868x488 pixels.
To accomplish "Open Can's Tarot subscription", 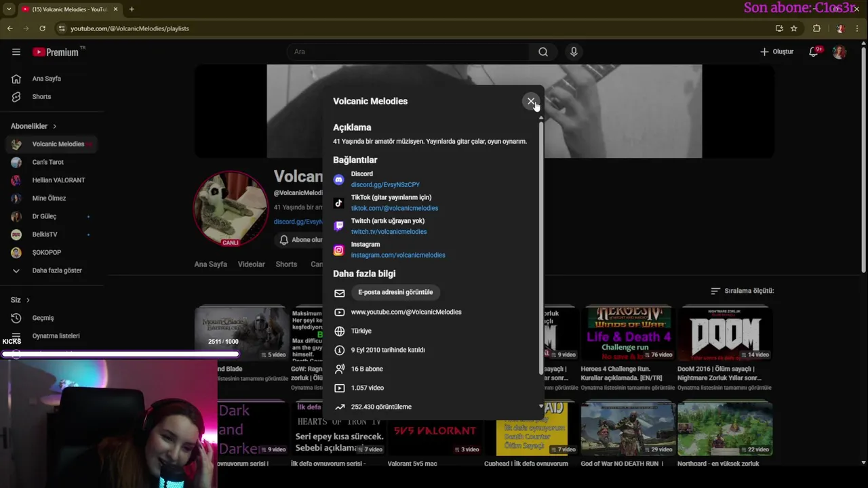I will (52, 163).
